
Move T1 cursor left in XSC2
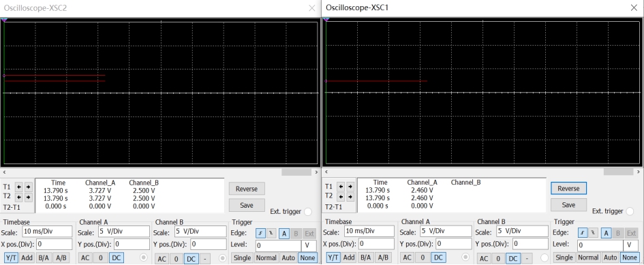tap(19, 187)
